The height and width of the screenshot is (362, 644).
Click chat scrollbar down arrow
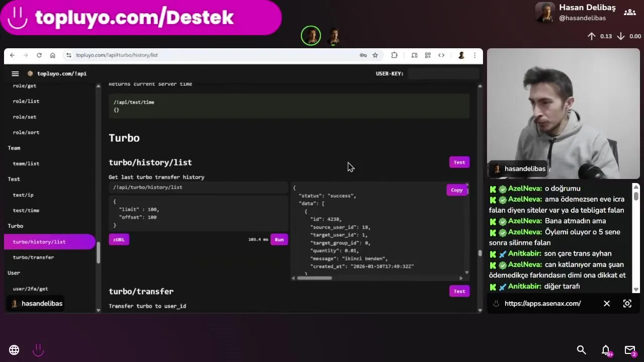(x=636, y=289)
